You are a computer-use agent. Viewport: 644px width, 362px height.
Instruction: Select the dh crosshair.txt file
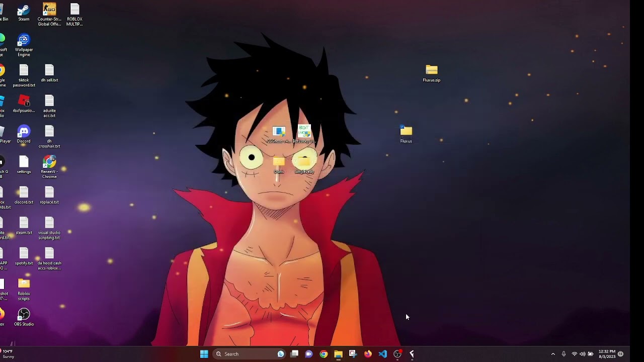pos(49,137)
